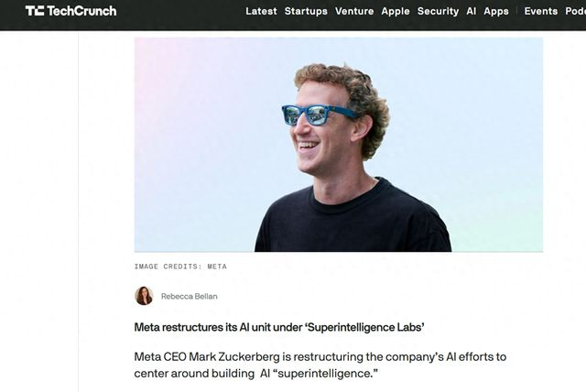Click the blue sunglasses in the hero photo
Screen dimensions: 586x392
pyautogui.click(x=317, y=114)
